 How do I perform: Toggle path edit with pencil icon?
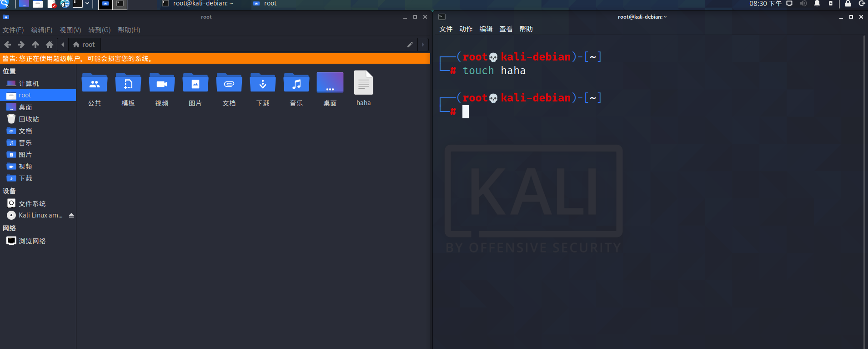[x=410, y=45]
